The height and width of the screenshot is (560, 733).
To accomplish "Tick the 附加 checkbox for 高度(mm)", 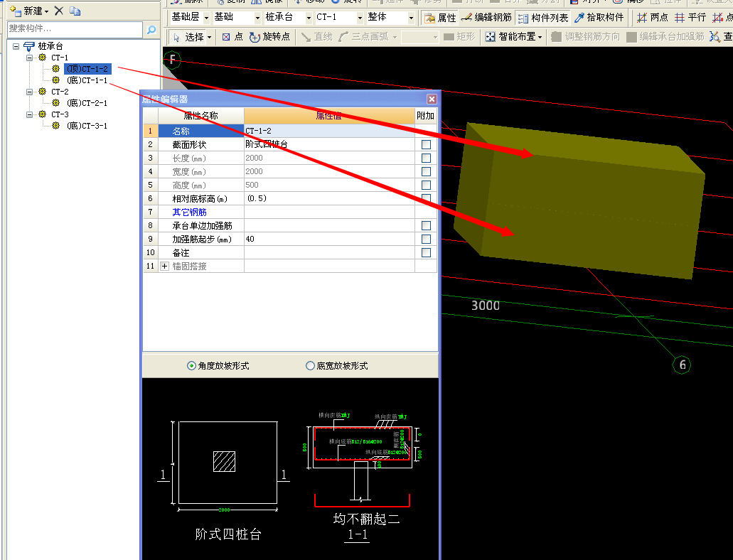I will click(x=426, y=185).
